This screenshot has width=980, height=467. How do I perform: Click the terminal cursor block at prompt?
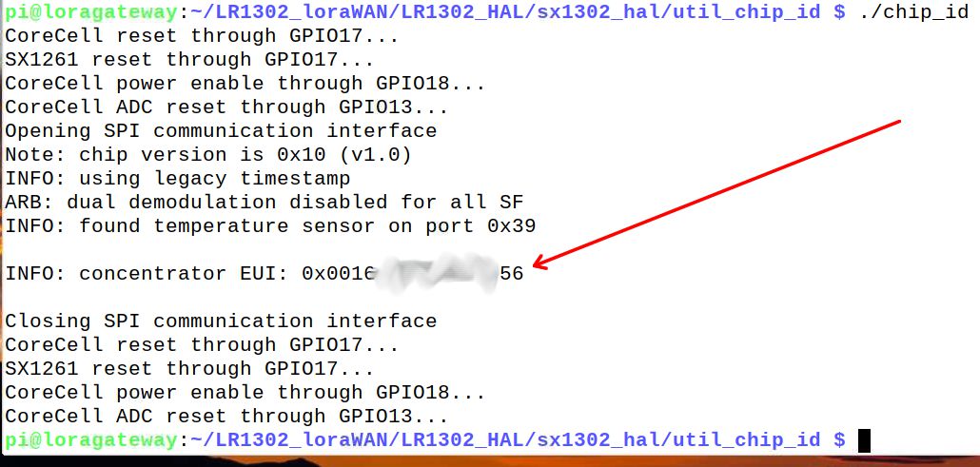[x=864, y=440]
